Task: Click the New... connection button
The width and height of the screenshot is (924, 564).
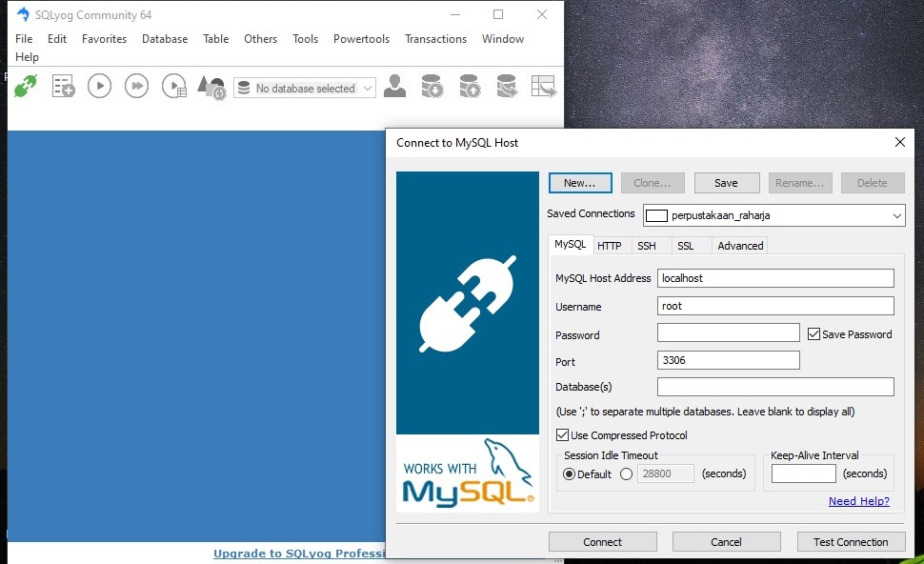Action: pos(580,183)
